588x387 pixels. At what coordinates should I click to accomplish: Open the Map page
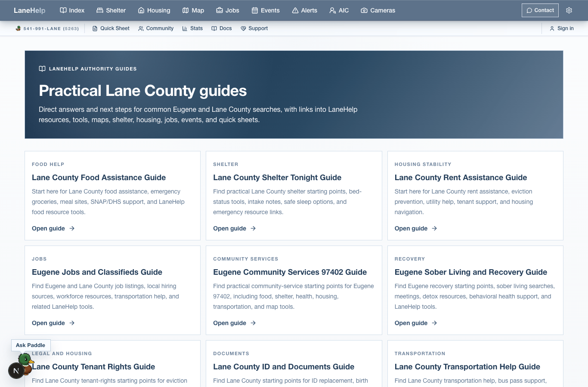(x=193, y=10)
